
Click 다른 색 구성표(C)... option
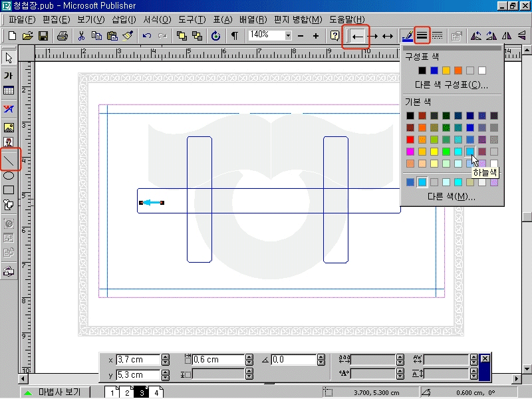pyautogui.click(x=452, y=84)
